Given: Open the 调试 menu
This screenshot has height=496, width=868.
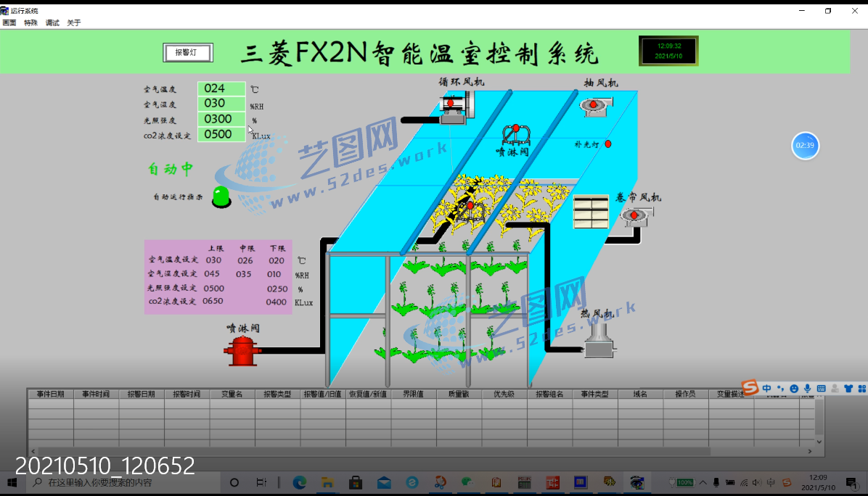Looking at the screenshot, I should tap(52, 22).
